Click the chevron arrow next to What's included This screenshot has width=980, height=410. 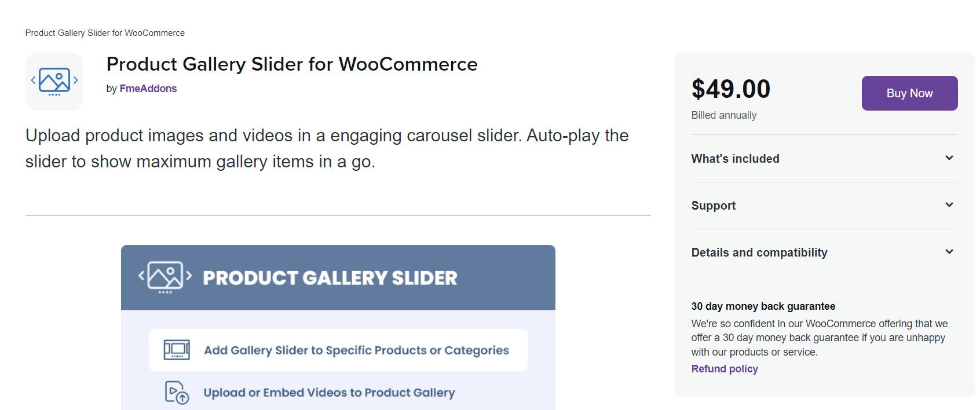pyautogui.click(x=949, y=158)
